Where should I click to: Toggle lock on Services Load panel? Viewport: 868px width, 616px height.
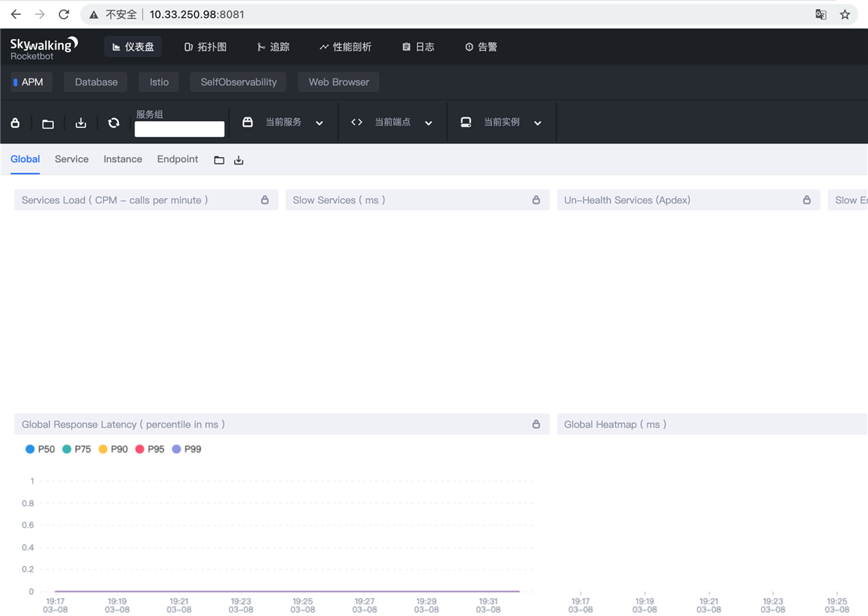click(x=265, y=200)
